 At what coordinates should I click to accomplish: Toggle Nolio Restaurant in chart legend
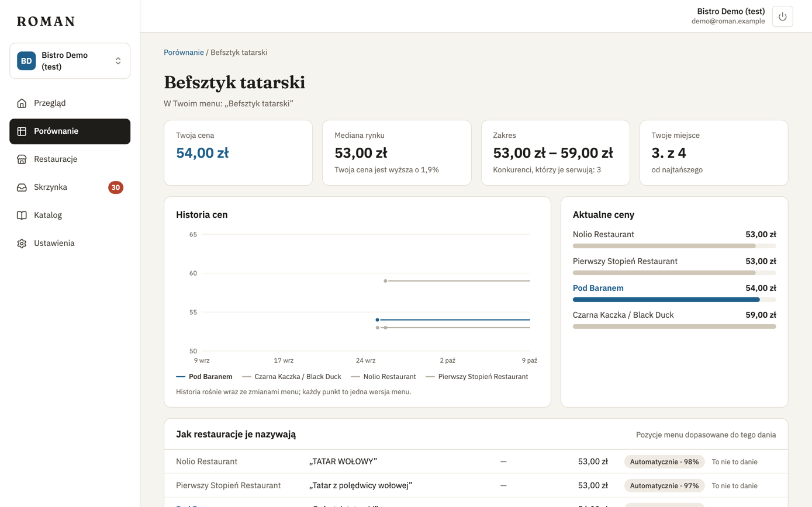click(383, 377)
